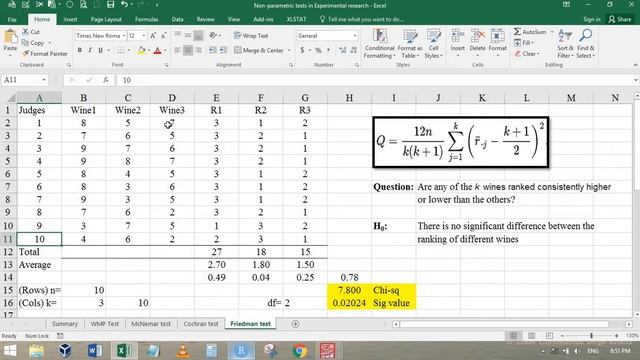Click the formula bar showing 10
The height and width of the screenshot is (360, 640).
point(376,80)
